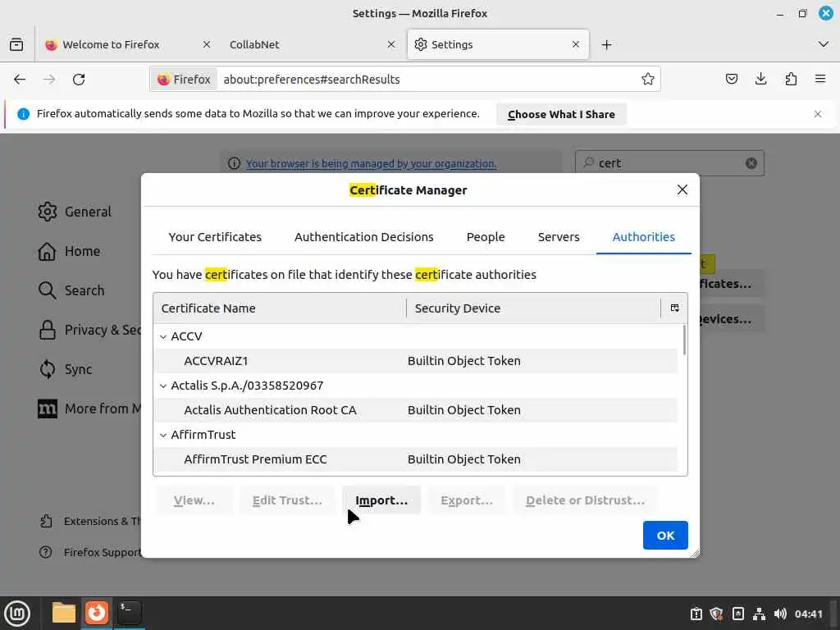
Task: Open the volume control tray icon
Action: (x=780, y=614)
